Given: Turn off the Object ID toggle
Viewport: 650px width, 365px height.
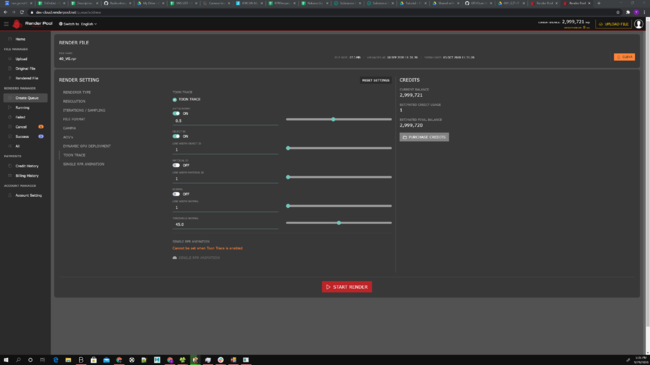Looking at the screenshot, I should [x=176, y=136].
